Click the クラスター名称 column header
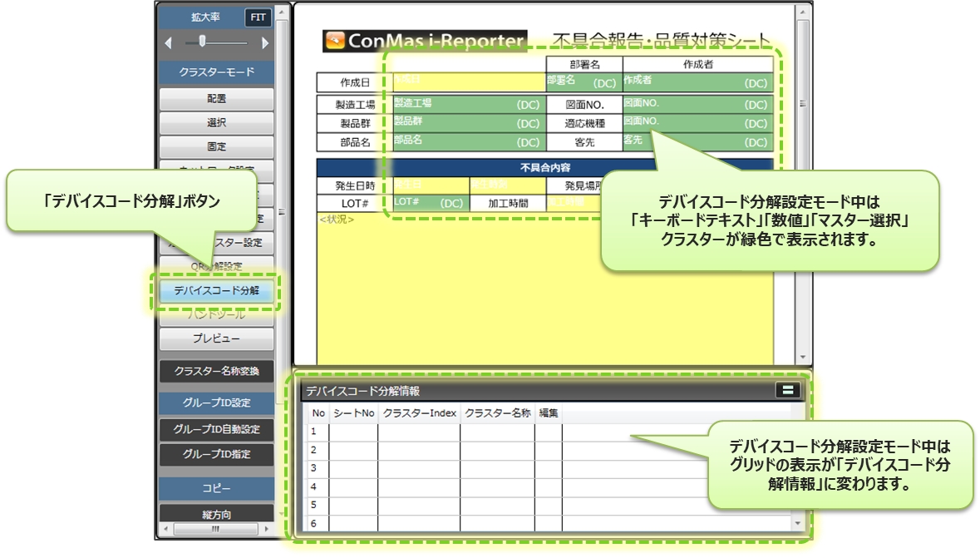The image size is (980, 558). point(498,412)
